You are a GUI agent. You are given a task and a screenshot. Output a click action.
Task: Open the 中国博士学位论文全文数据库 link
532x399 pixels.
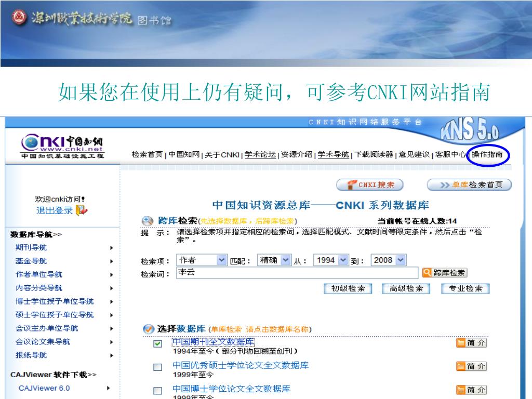[231, 389]
